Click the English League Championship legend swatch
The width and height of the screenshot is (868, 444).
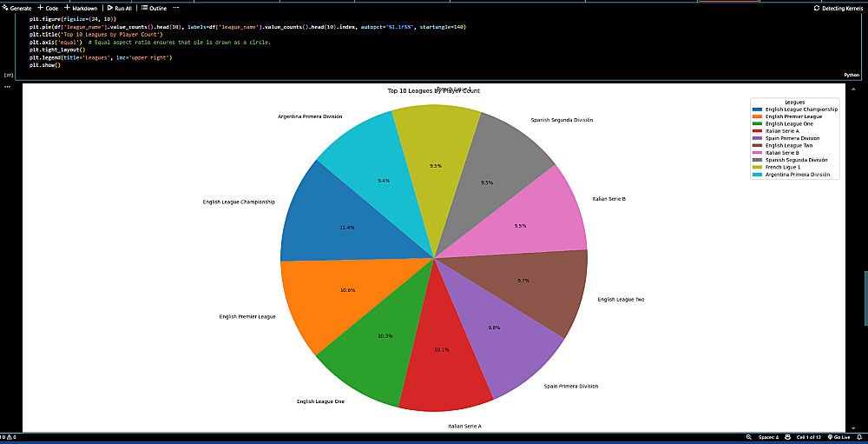pos(757,109)
